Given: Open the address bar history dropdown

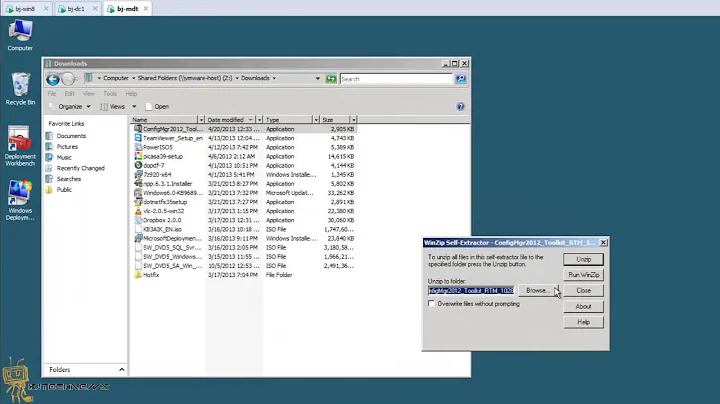Looking at the screenshot, I should click(317, 79).
